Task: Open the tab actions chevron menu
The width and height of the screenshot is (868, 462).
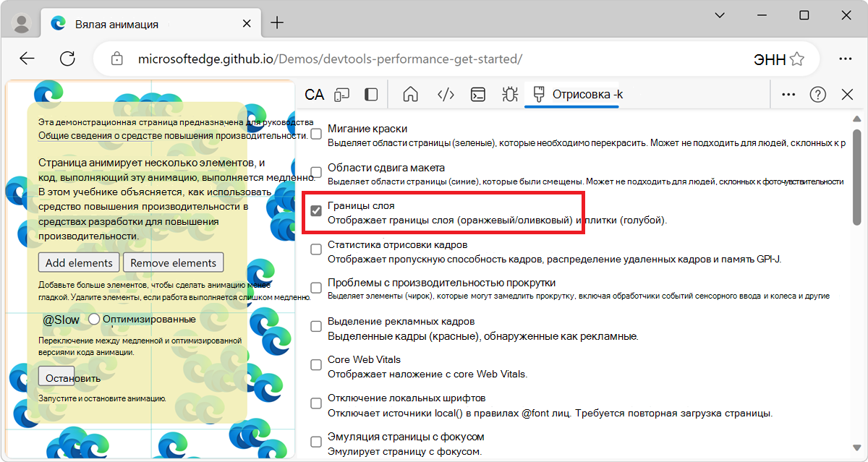Action: (720, 15)
